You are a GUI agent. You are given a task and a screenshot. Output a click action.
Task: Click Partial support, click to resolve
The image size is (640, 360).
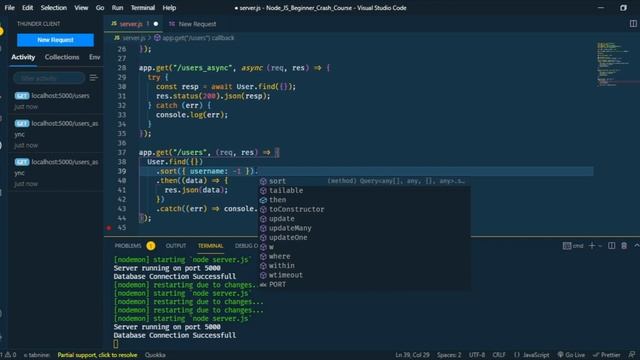click(97, 355)
